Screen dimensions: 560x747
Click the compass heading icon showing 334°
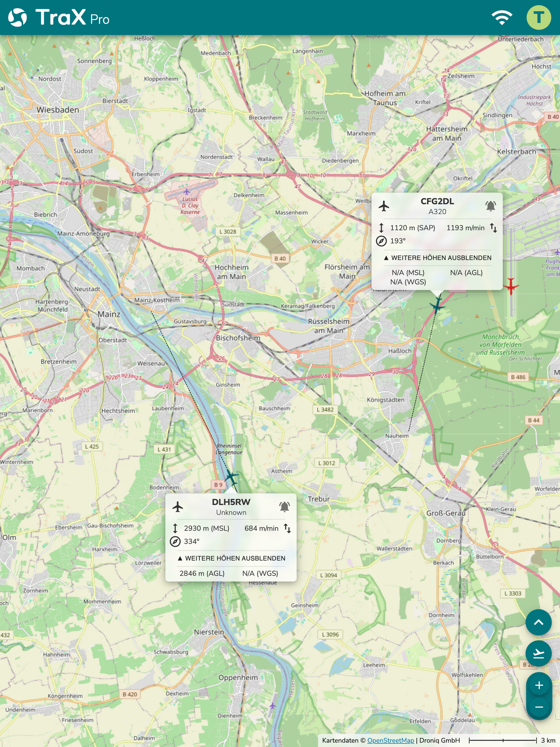click(x=175, y=541)
